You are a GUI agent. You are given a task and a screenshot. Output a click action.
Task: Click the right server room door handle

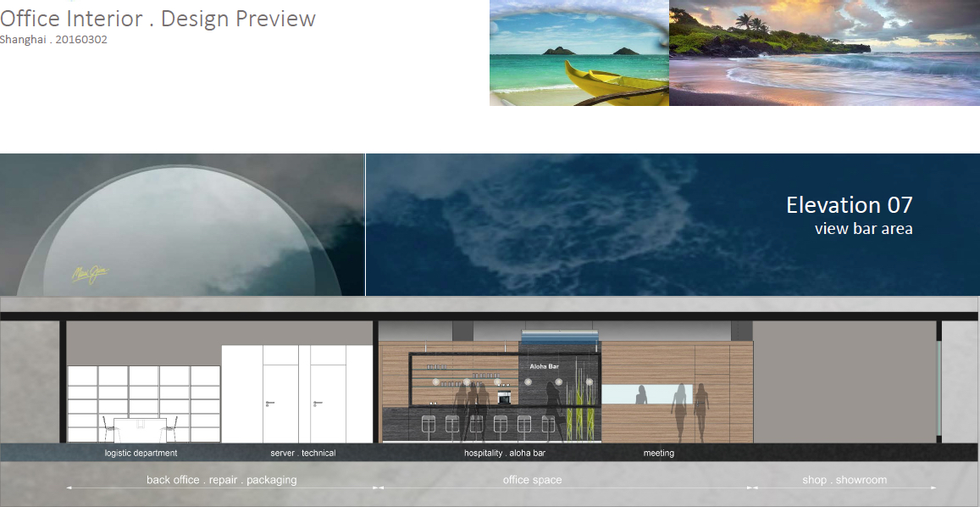pos(316,403)
